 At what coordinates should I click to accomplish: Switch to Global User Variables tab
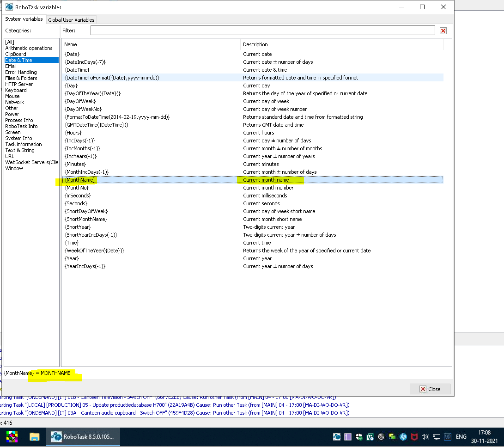[x=71, y=20]
